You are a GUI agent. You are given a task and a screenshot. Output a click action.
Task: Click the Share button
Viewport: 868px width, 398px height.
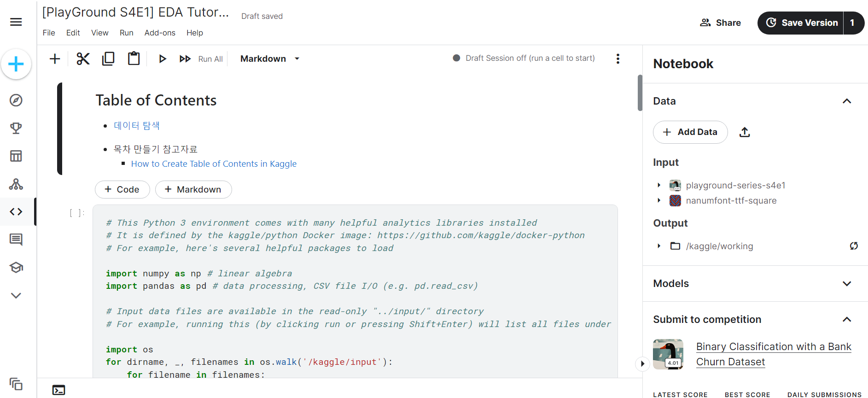pos(721,23)
